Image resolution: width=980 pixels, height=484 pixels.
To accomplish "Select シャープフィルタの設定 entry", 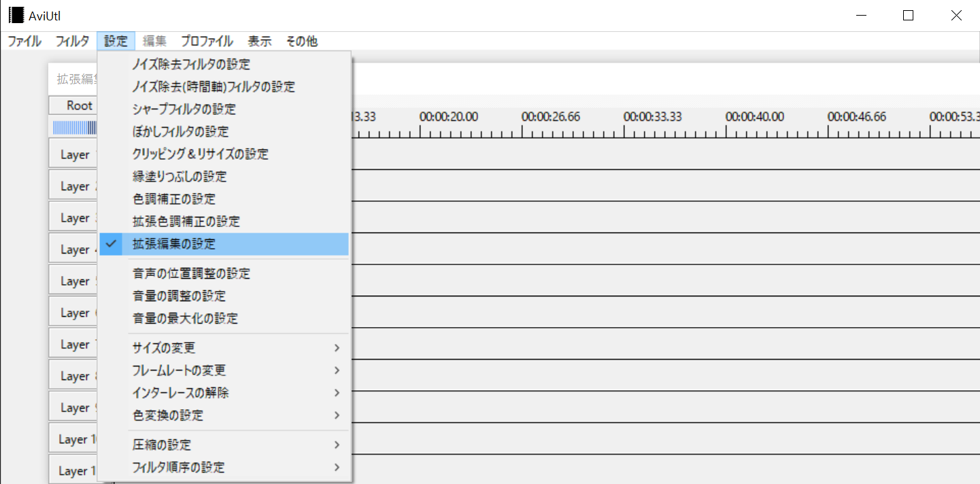I will (x=224, y=109).
